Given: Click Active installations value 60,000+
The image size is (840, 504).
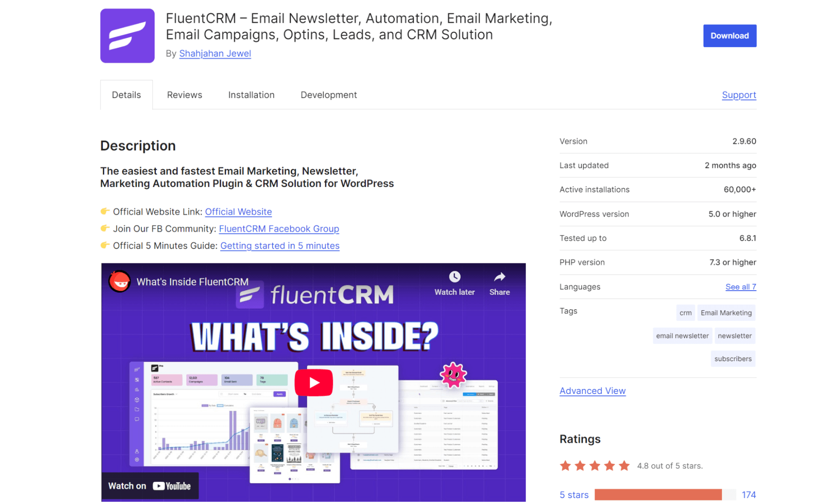Looking at the screenshot, I should point(740,190).
